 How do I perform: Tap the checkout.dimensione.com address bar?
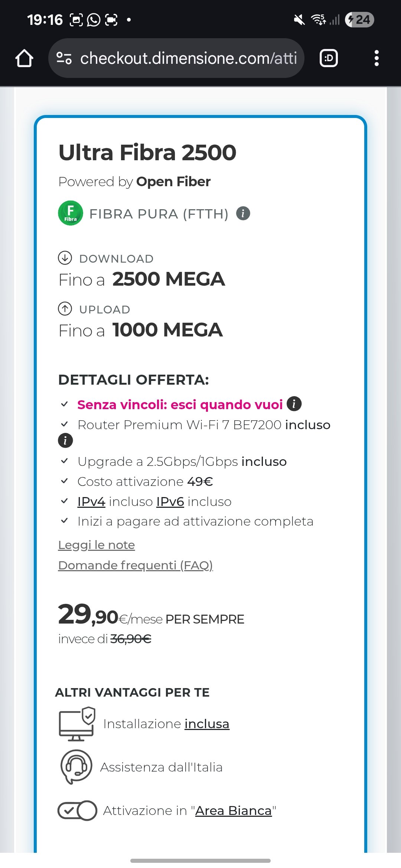(188, 58)
